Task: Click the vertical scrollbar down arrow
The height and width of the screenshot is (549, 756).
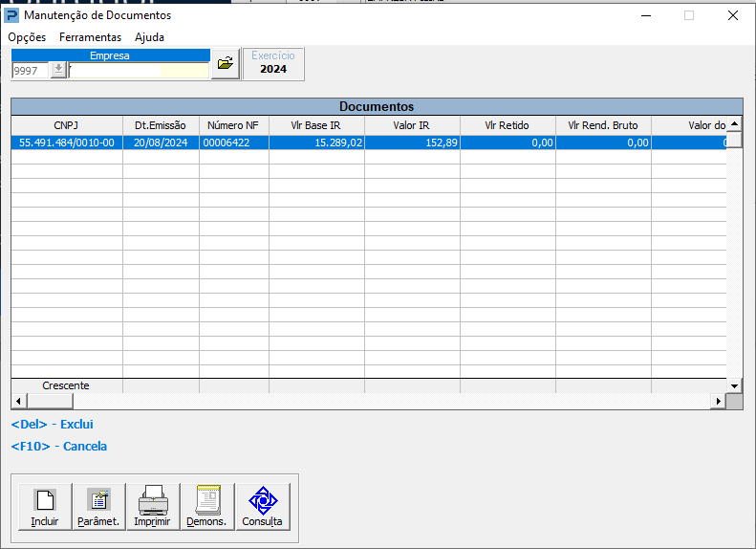Action: 734,386
